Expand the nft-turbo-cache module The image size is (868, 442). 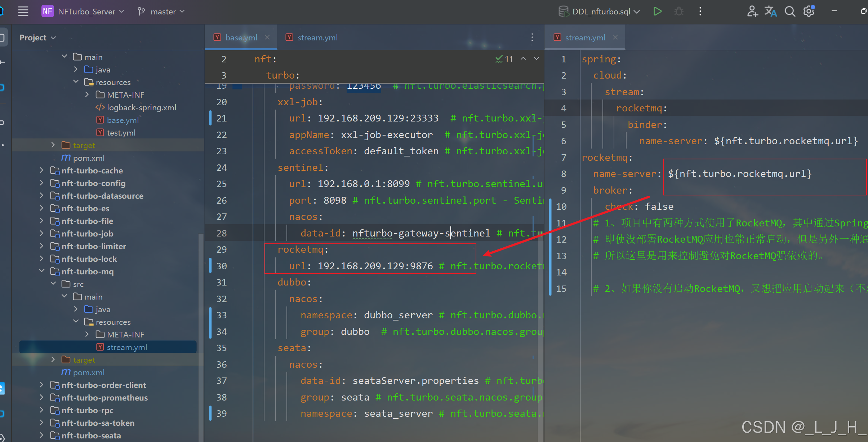tap(41, 171)
